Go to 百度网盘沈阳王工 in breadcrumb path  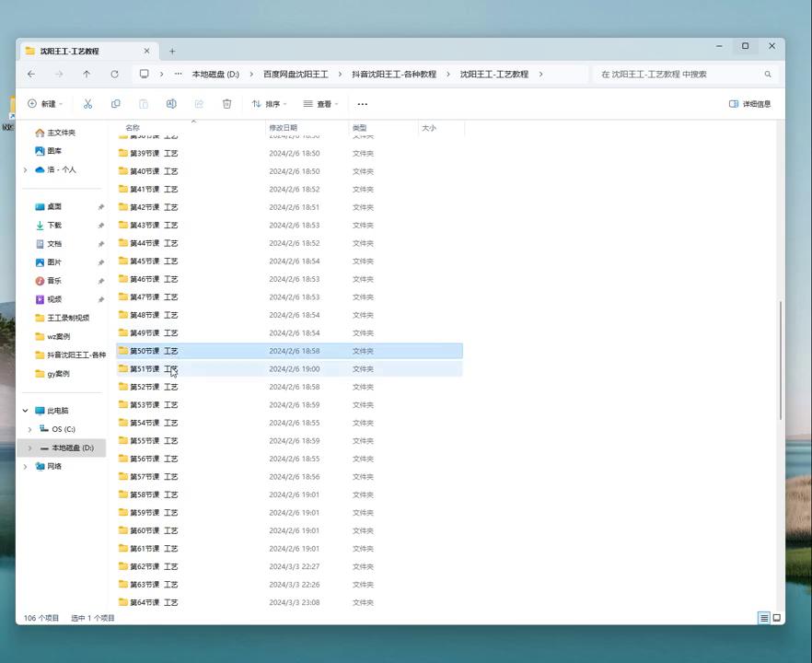click(295, 75)
